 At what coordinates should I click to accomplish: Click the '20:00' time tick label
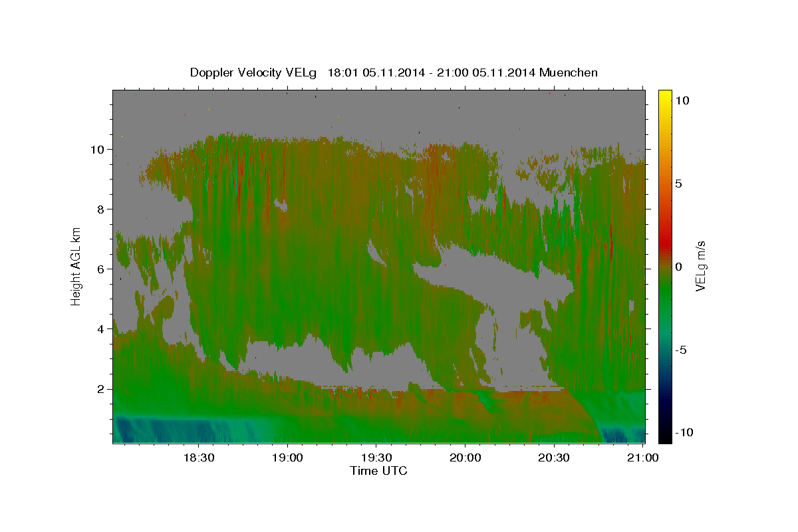point(465,458)
